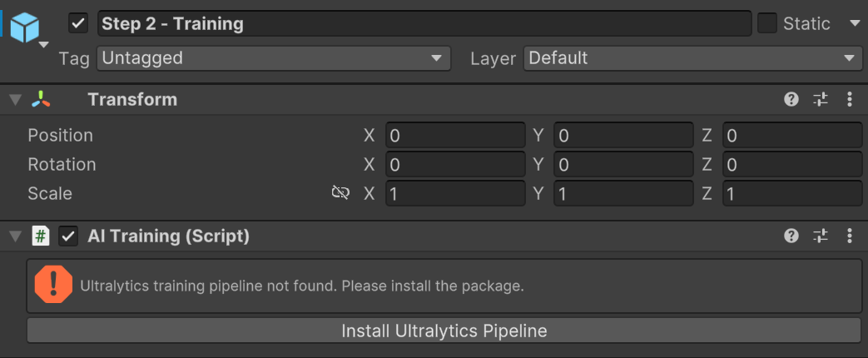Screen dimensions: 868x358
Task: Toggle the Scale constrain proportions link icon
Action: coord(340,193)
